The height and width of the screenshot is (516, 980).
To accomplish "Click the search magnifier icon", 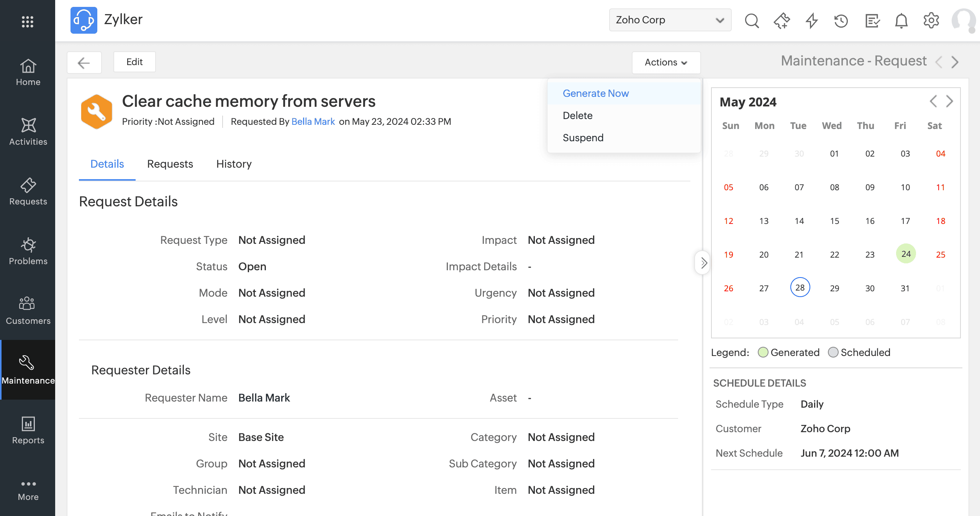I will (x=752, y=20).
